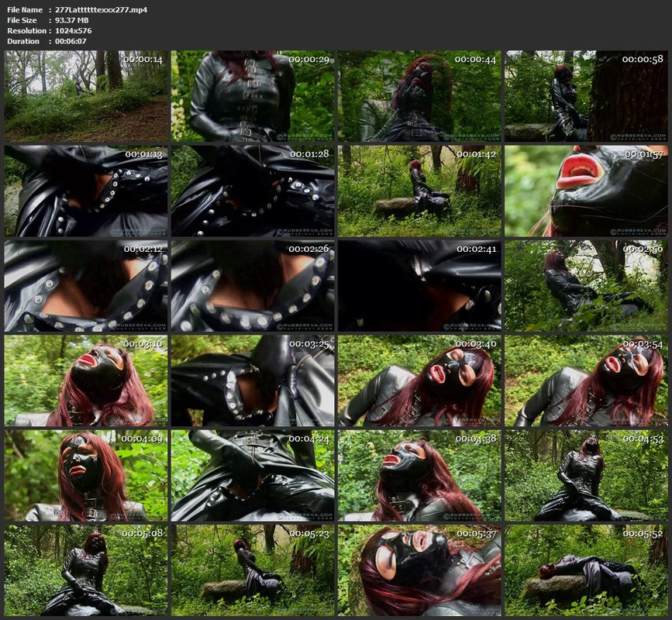Click the thumbnail at 00:03:40

pos(419,381)
